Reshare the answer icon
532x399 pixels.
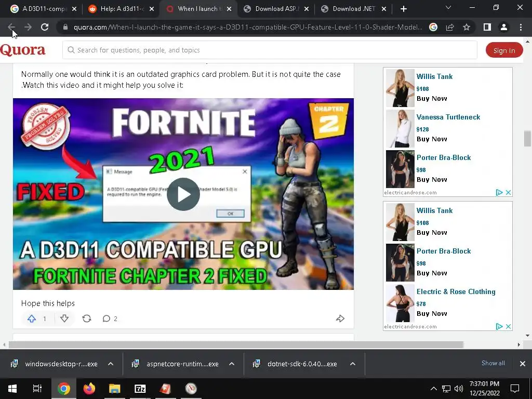click(x=87, y=318)
